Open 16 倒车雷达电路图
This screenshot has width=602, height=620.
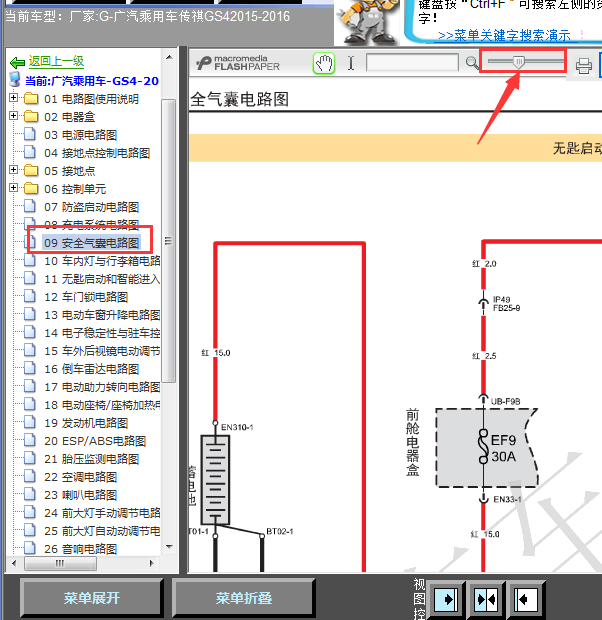(91, 369)
